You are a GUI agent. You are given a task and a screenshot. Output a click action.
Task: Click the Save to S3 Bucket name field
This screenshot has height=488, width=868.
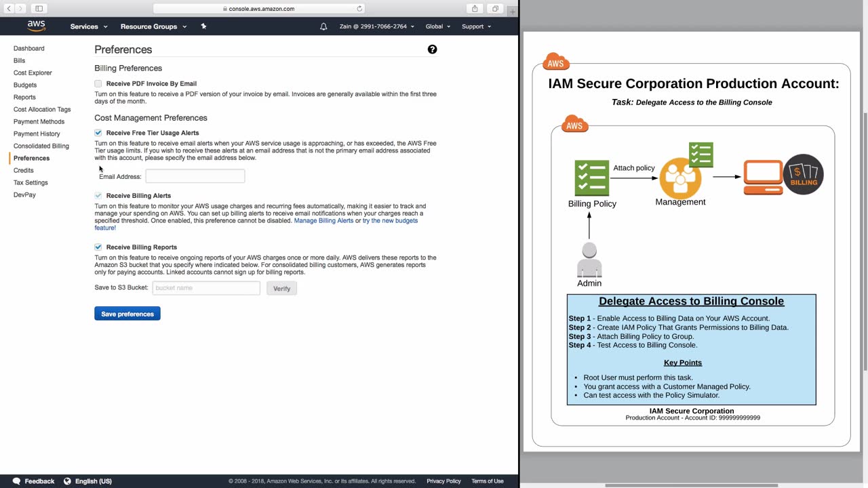(206, 288)
